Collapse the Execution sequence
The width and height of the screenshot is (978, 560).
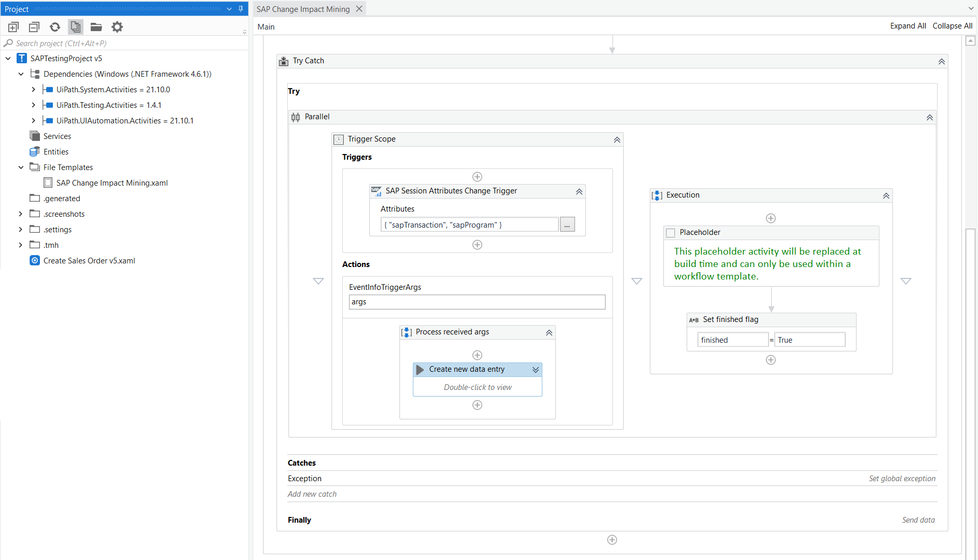[x=886, y=196]
